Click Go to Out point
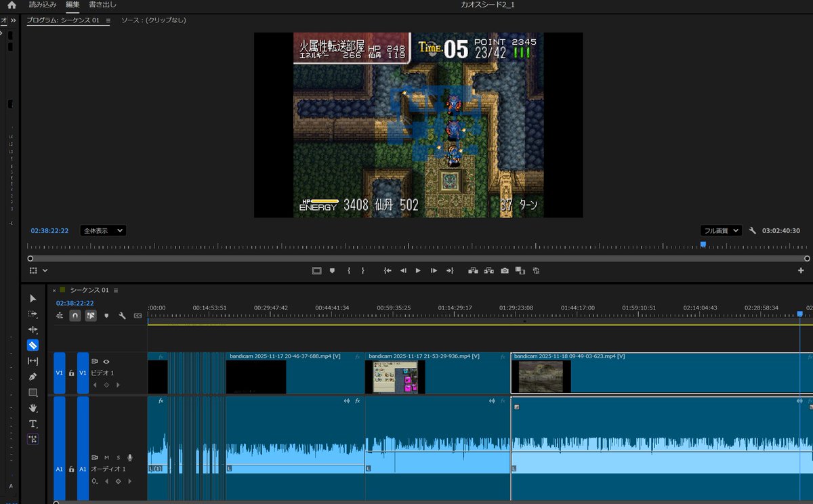 tap(450, 270)
